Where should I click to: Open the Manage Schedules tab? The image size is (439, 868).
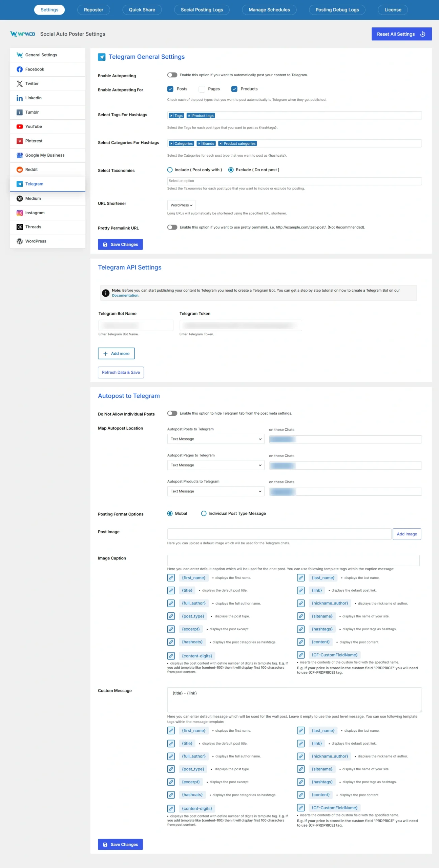click(269, 10)
